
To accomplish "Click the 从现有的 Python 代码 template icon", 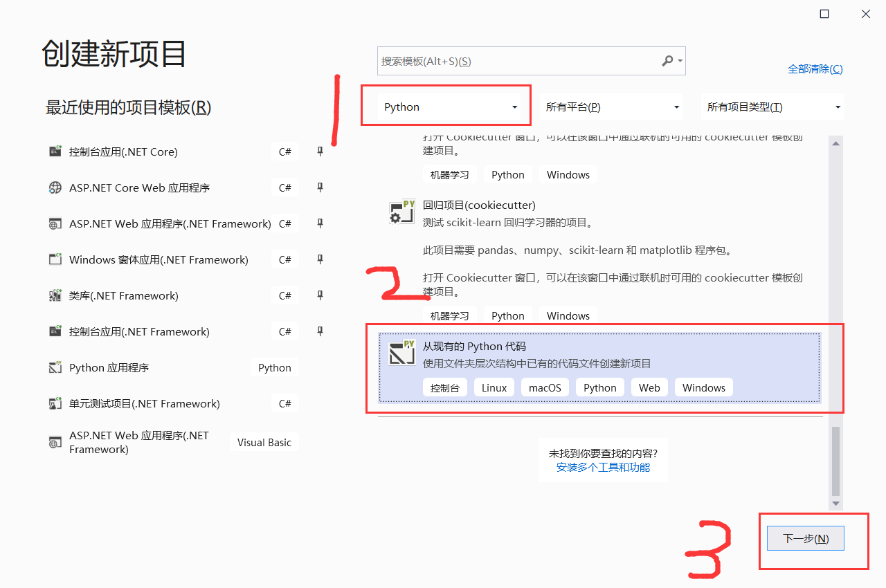I will tap(401, 353).
